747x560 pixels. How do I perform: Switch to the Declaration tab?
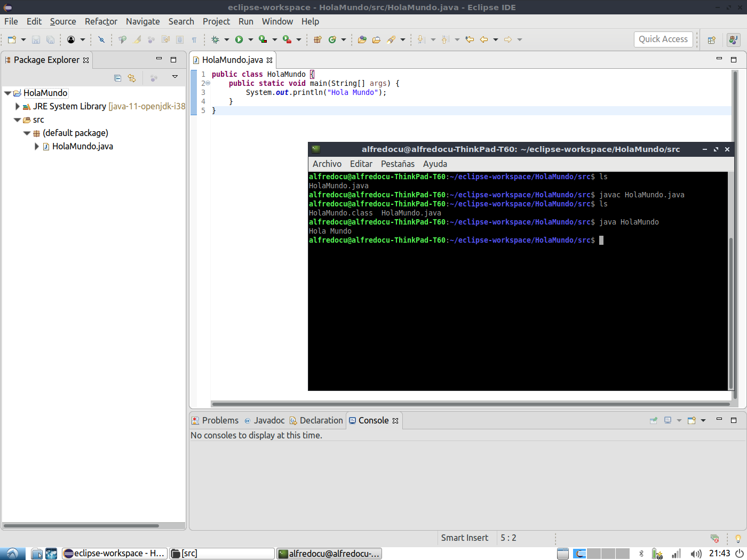point(316,420)
